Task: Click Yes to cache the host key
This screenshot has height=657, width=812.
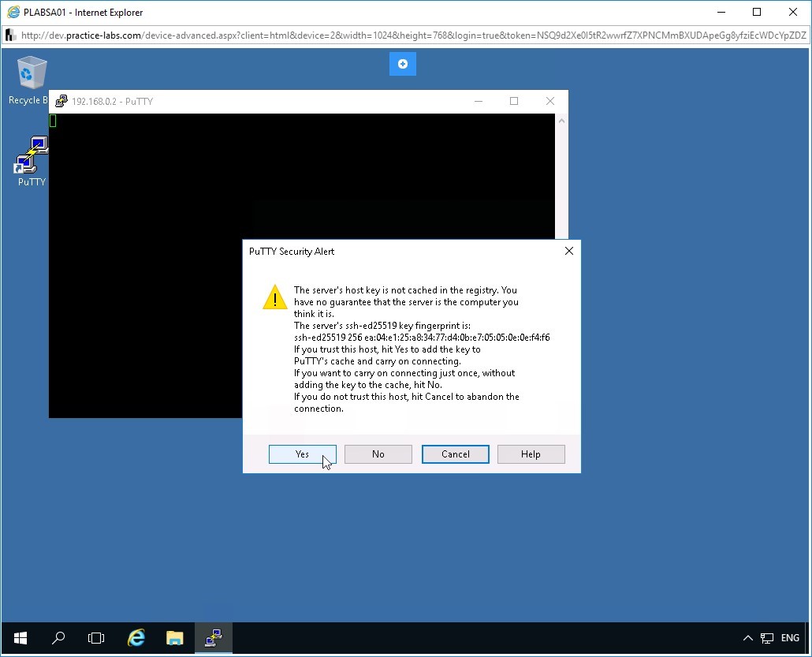Action: click(302, 454)
